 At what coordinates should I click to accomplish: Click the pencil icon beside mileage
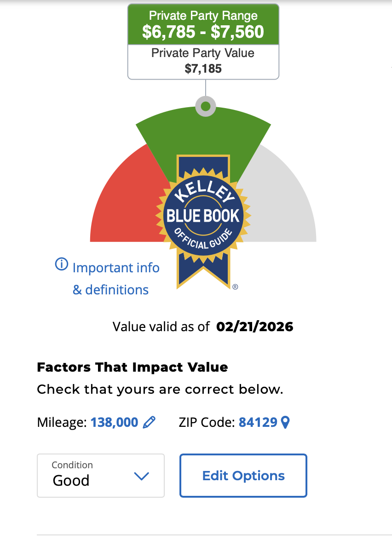point(149,422)
